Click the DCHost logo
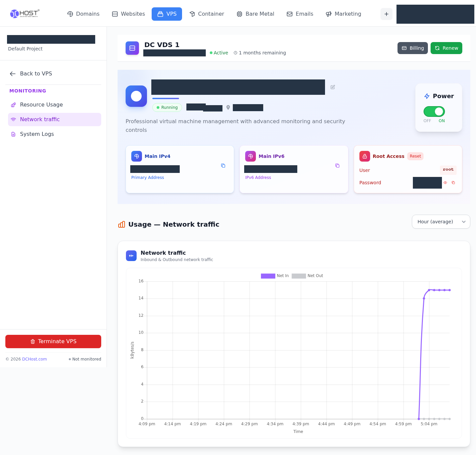The image size is (476, 455). point(25,14)
